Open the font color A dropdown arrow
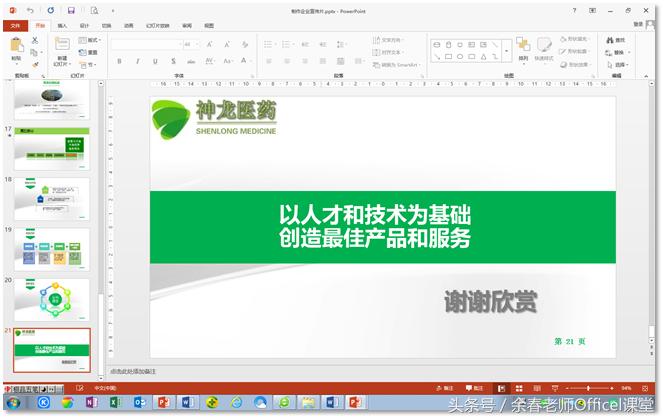The height and width of the screenshot is (419, 664). point(251,61)
